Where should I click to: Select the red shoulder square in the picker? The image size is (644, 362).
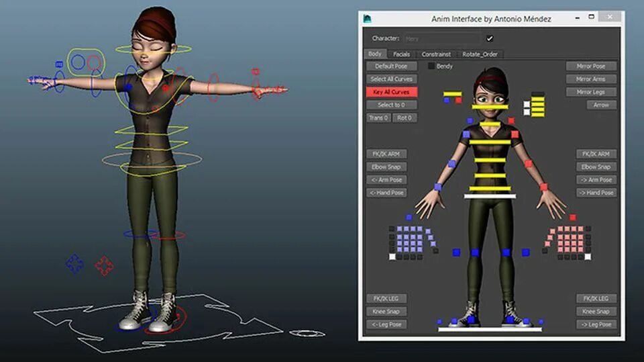[515, 134]
